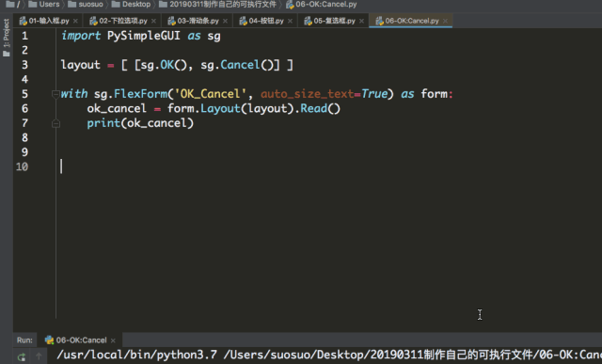Click the suosuo breadcrumb folder
The height and width of the screenshot is (364, 602).
(x=86, y=4)
